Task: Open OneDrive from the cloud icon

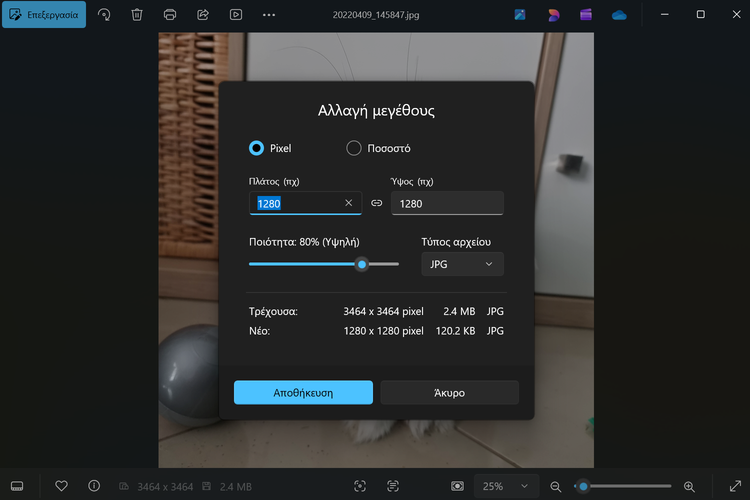Action: (619, 15)
